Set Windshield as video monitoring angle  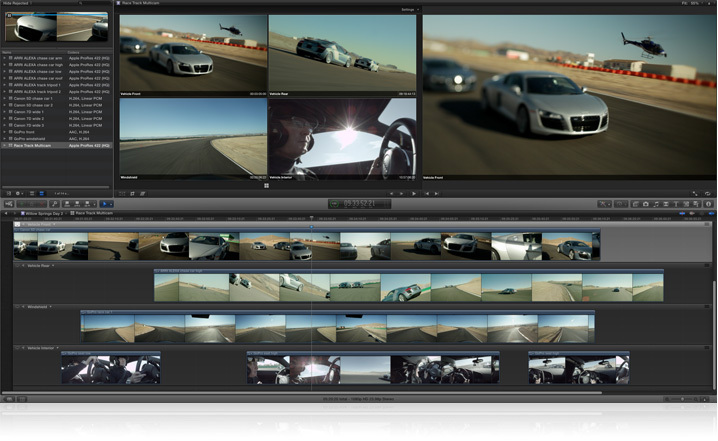point(17,307)
